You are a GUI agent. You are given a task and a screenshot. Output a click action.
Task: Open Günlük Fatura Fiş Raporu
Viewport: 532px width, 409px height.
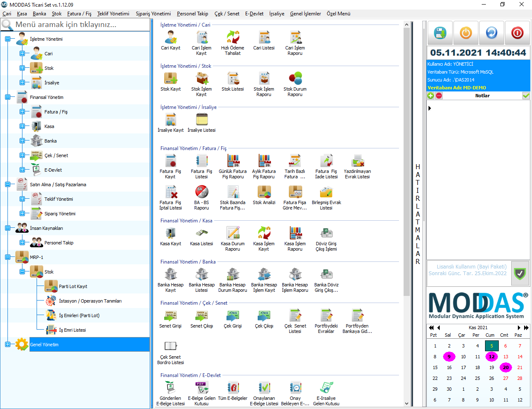233,166
